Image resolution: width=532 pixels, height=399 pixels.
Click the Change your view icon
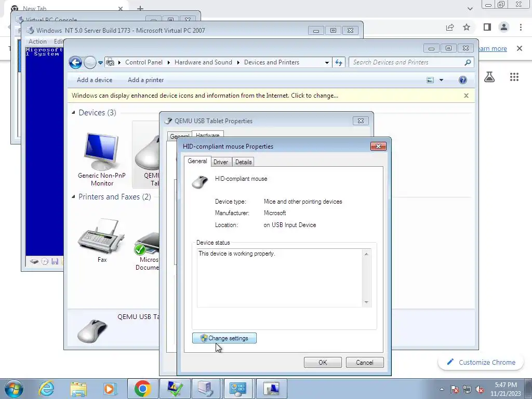click(430, 80)
